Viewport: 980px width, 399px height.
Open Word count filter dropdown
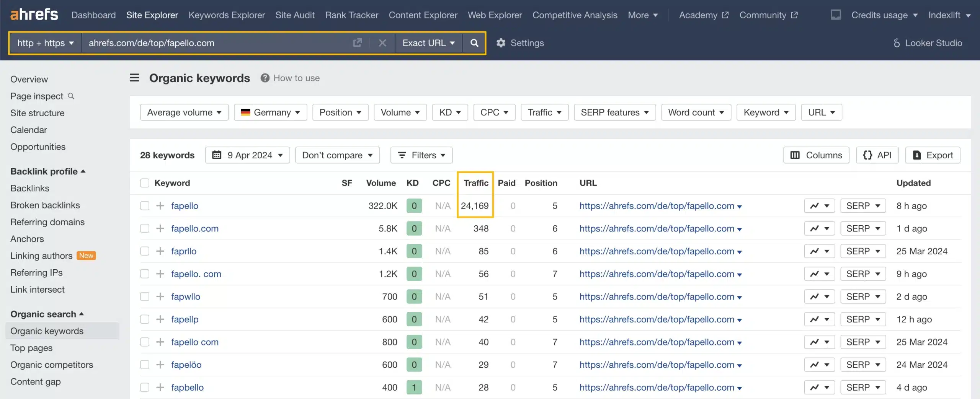(696, 112)
